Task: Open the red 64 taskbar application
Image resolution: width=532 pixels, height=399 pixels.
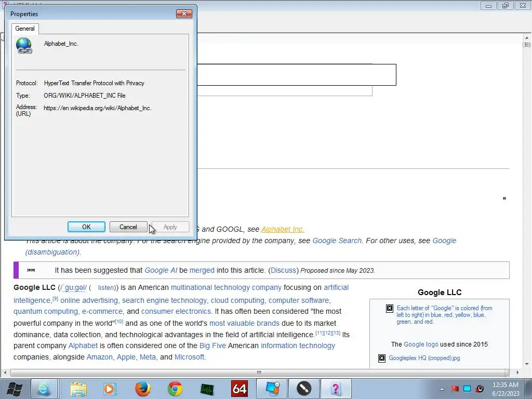Action: [x=240, y=389]
